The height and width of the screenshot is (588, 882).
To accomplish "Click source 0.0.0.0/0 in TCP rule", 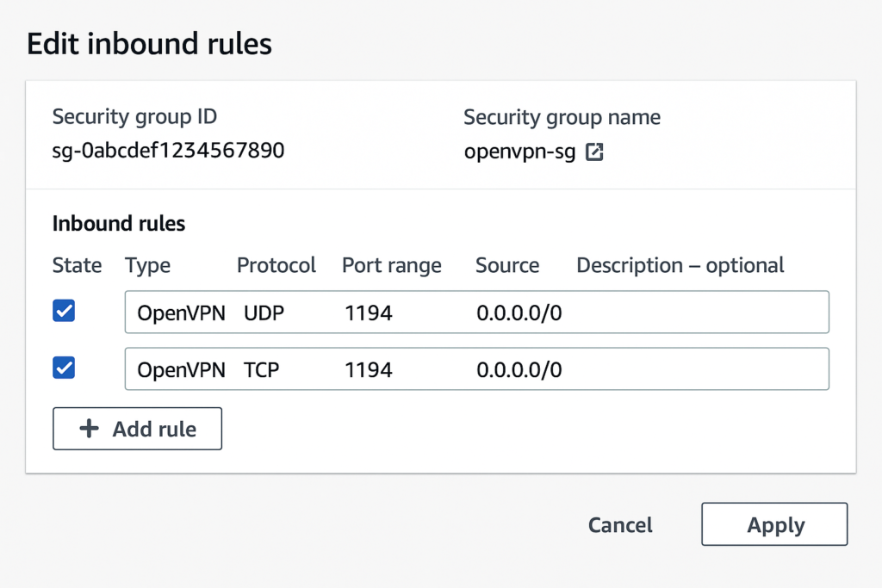I will coord(519,369).
